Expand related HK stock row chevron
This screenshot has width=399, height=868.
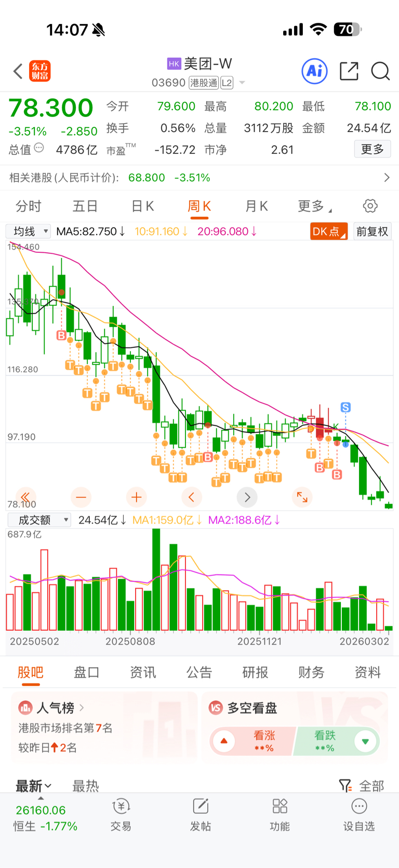tap(387, 178)
